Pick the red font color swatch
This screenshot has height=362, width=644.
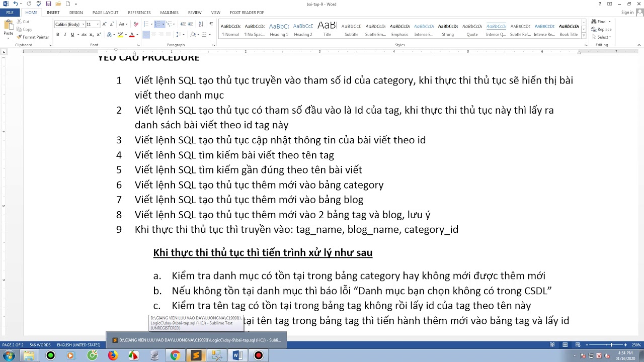pos(131,35)
